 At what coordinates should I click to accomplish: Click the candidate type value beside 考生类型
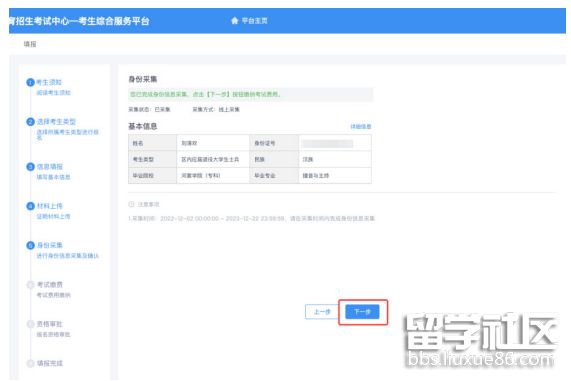[x=213, y=160]
